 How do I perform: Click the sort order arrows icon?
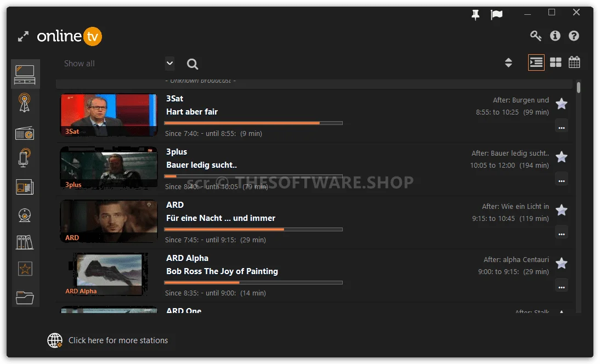coord(508,62)
